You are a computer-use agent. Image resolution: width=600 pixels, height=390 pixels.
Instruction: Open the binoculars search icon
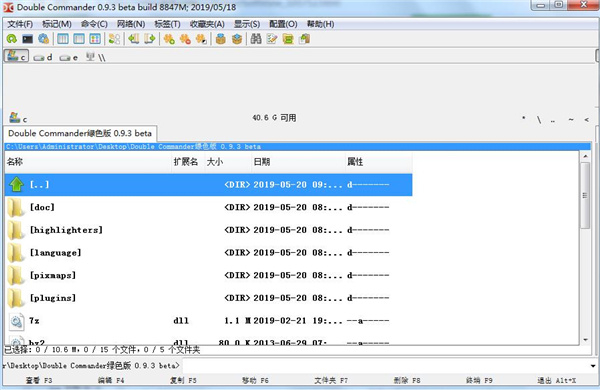(x=256, y=39)
